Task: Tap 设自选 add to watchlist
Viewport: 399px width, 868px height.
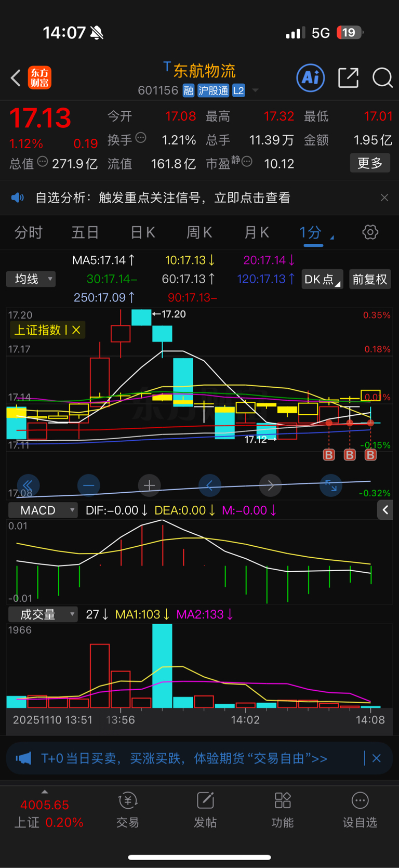Action: click(360, 811)
